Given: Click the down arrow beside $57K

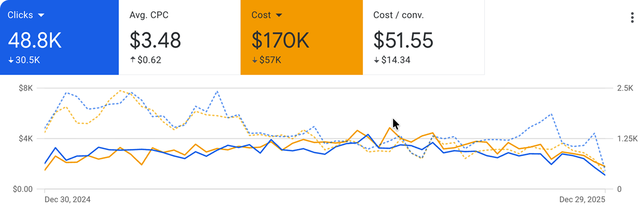Looking at the screenshot, I should [x=255, y=60].
